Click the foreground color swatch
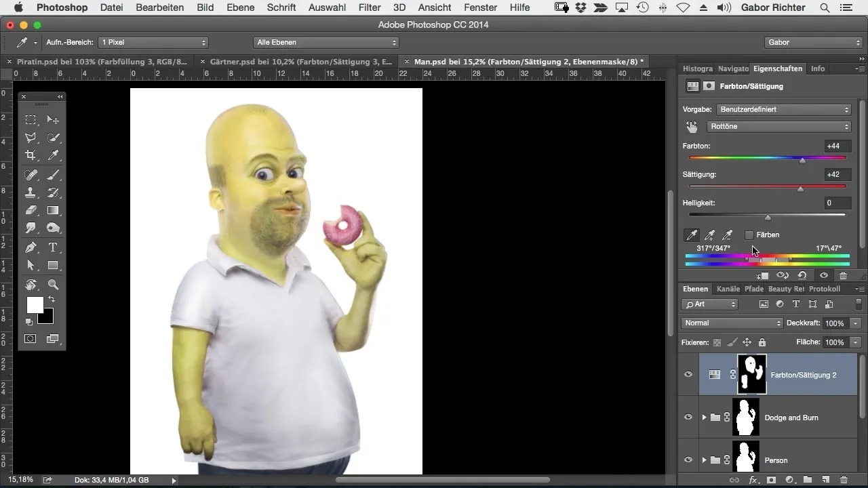The width and height of the screenshot is (868, 488). [35, 305]
